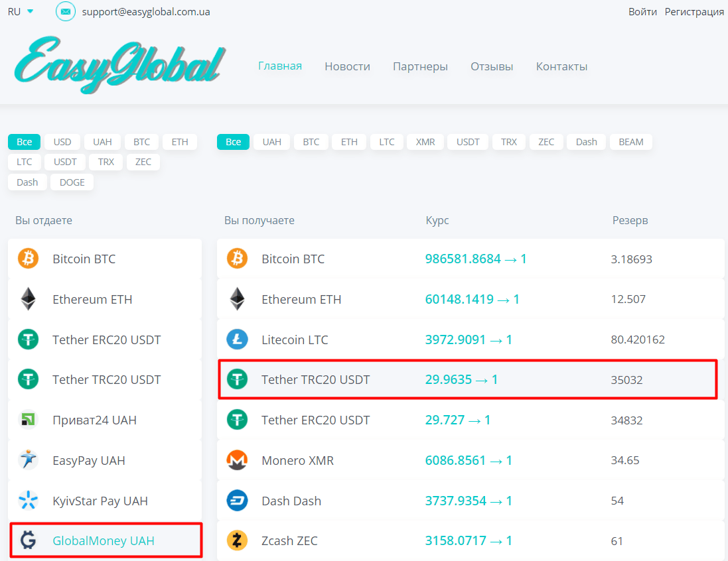Select the USDT filter in give-currency row
This screenshot has width=728, height=561.
click(x=64, y=162)
